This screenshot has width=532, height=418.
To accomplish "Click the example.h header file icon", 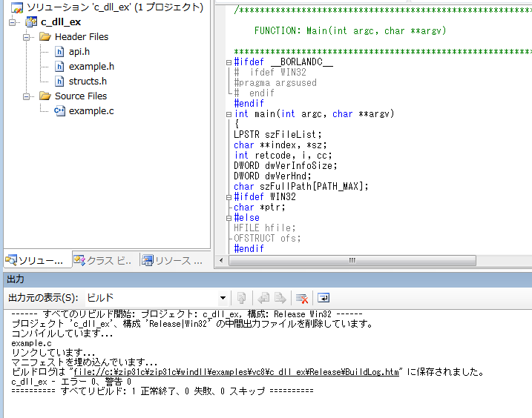I will (x=59, y=67).
